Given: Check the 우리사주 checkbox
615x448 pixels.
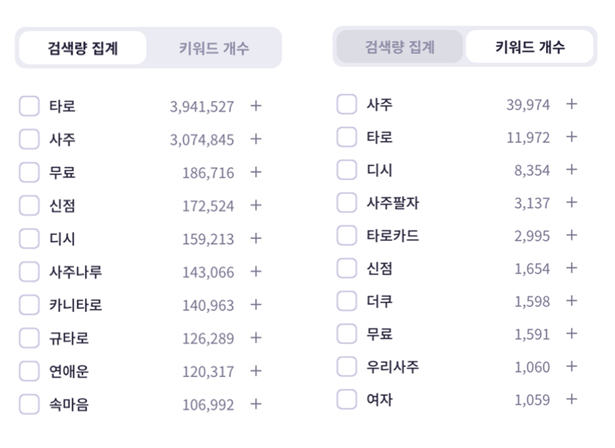Looking at the screenshot, I should click(x=347, y=367).
